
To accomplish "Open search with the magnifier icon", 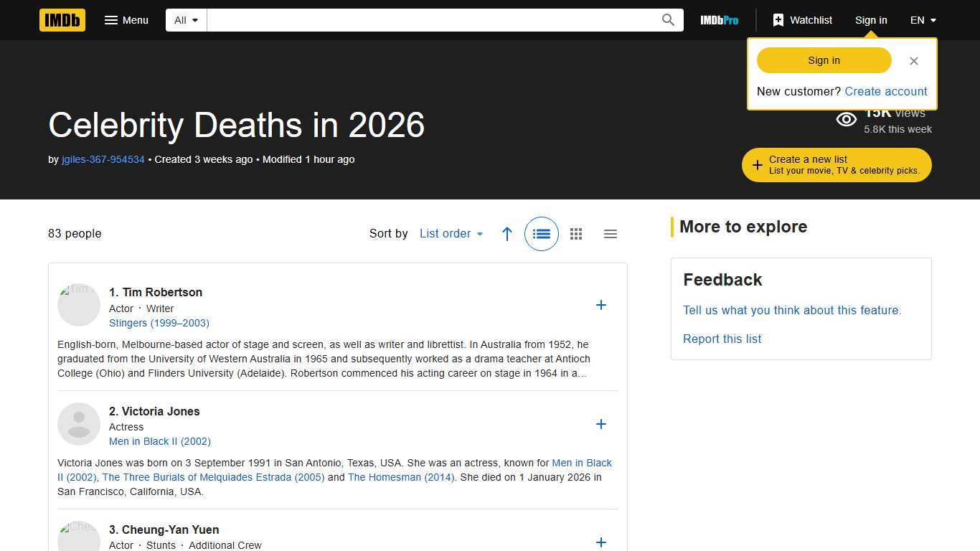I will click(x=667, y=20).
